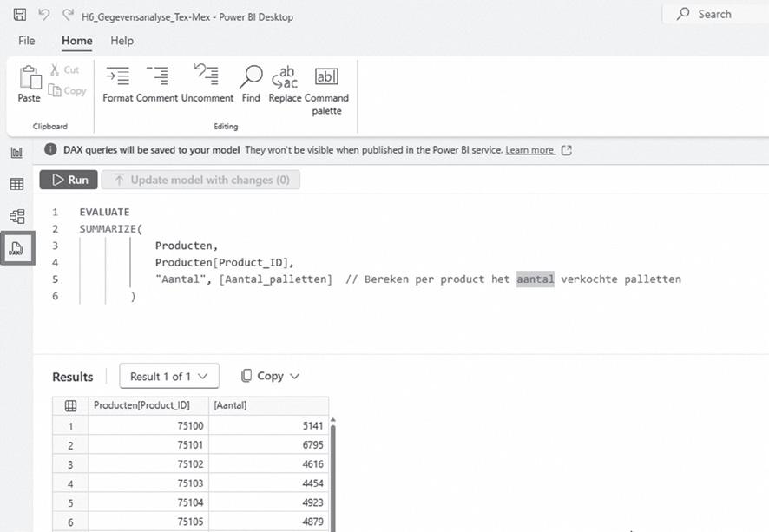The image size is (769, 532).
Task: Select the cell with value 75103
Action: click(148, 483)
